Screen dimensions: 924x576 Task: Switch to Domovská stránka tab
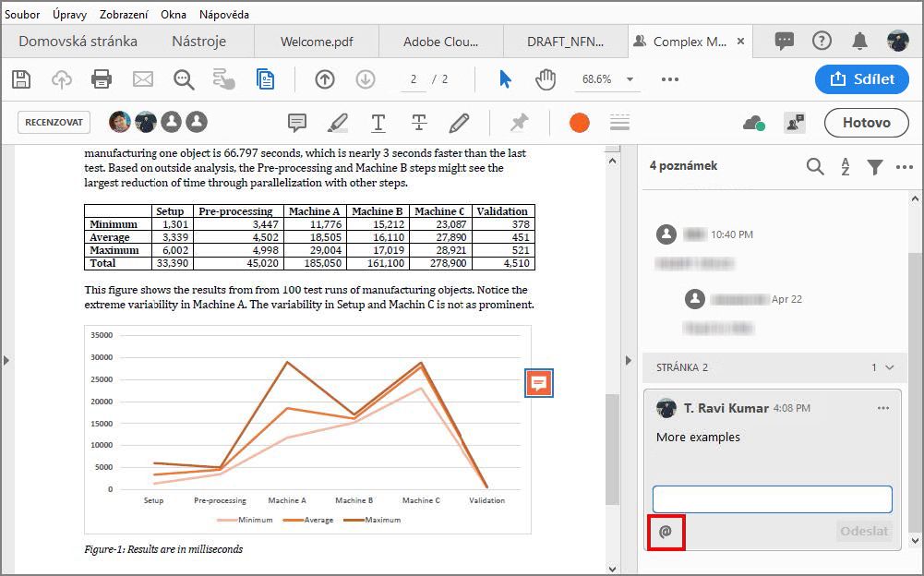(x=78, y=42)
